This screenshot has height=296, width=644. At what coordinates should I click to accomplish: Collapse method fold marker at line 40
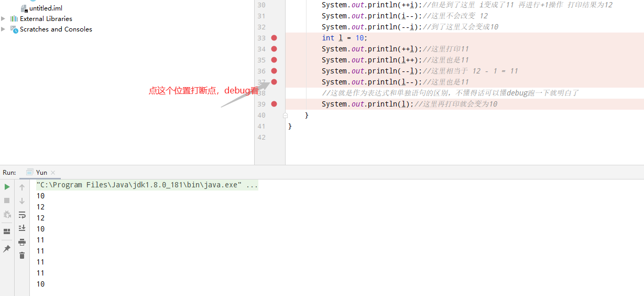pos(285,115)
